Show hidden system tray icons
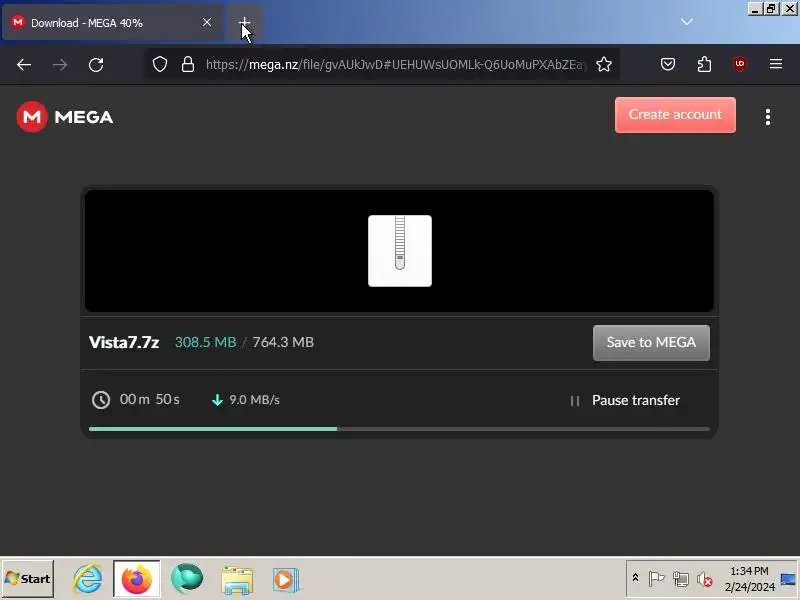This screenshot has height=600, width=800. point(635,578)
